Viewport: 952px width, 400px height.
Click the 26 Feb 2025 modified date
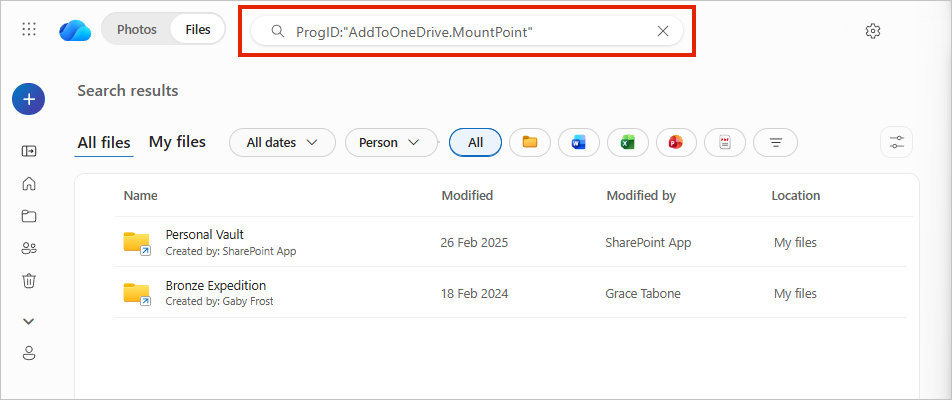point(474,243)
